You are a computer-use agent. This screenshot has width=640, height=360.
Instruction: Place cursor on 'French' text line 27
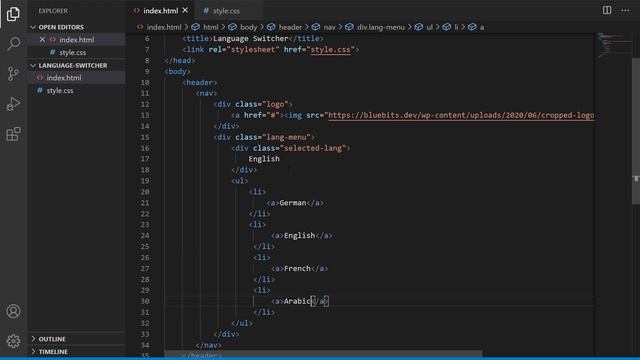click(x=297, y=268)
